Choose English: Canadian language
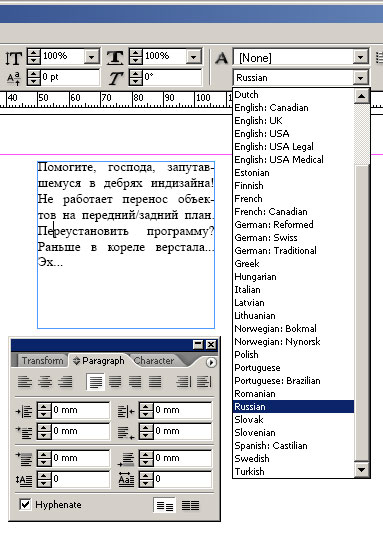The height and width of the screenshot is (534, 383). tap(293, 108)
